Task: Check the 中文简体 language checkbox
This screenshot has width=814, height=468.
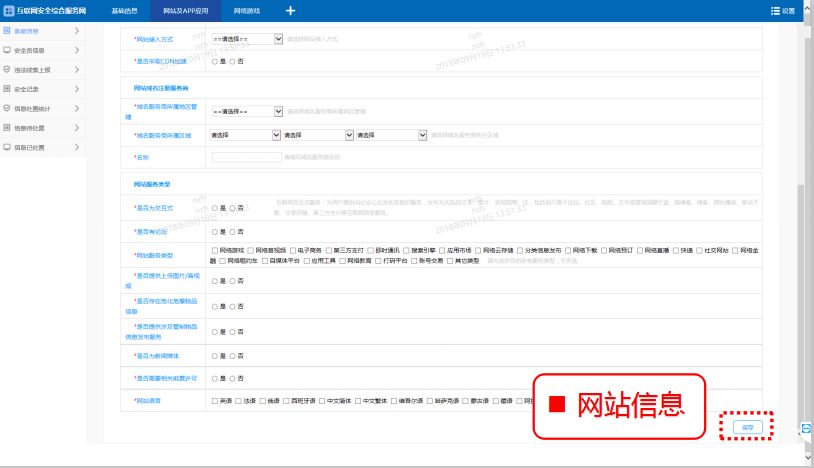Action: click(322, 401)
